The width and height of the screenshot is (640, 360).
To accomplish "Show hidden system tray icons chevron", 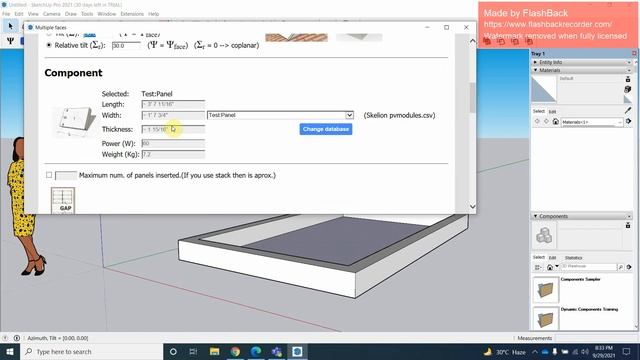I will pyautogui.click(x=535, y=351).
